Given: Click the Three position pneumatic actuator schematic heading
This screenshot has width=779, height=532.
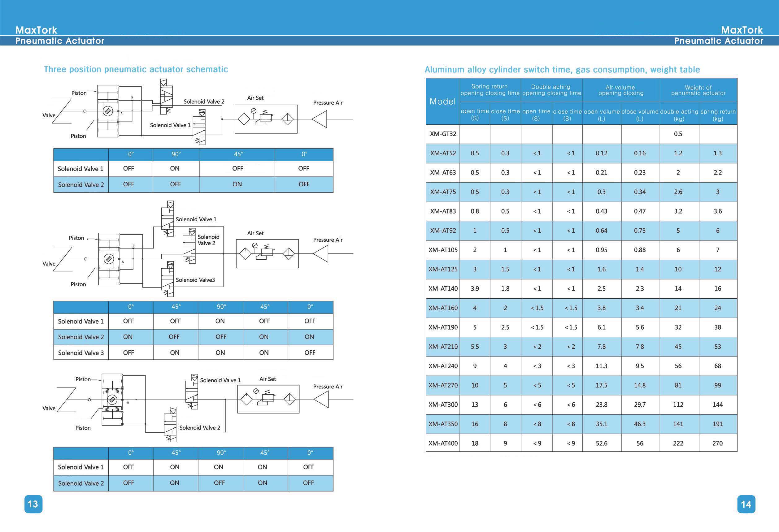Looking at the screenshot, I should 136,69.
